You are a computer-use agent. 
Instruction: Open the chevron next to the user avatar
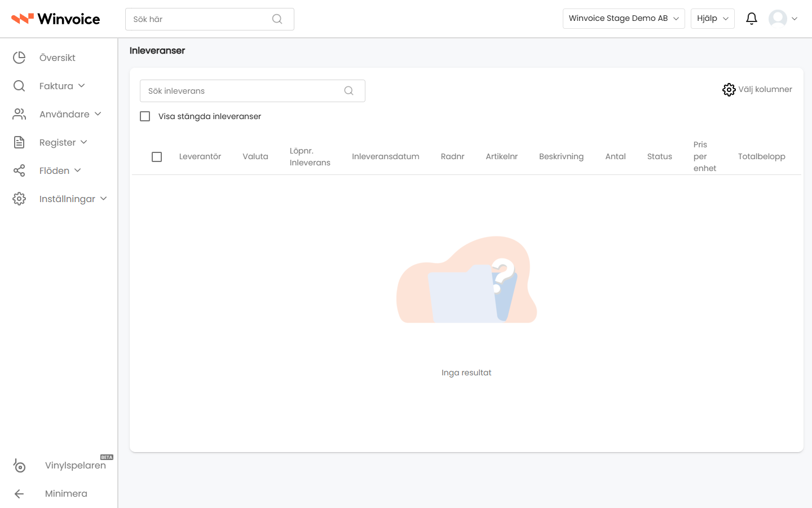[795, 19]
